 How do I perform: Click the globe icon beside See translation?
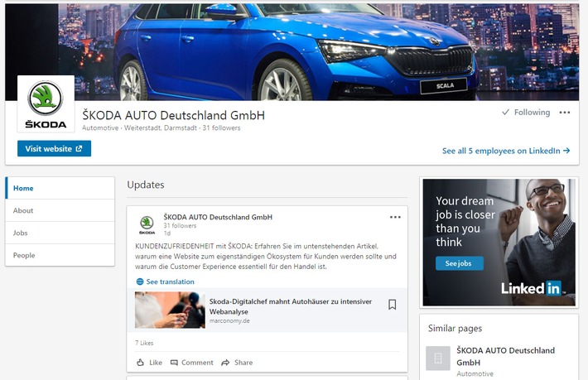click(140, 281)
